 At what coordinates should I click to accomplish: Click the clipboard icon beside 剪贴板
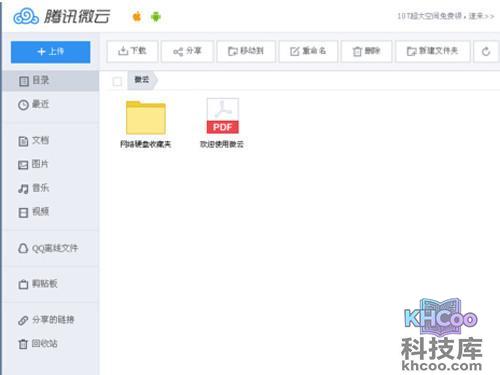tap(23, 284)
